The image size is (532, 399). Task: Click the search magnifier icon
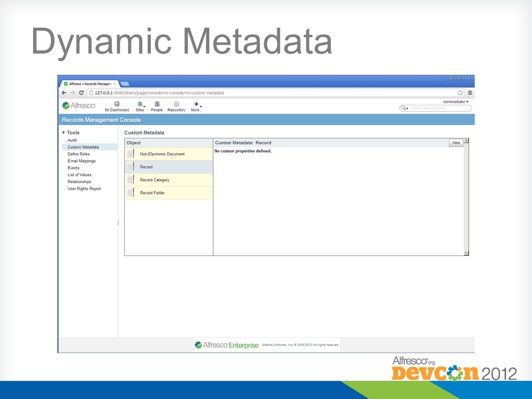pos(403,108)
